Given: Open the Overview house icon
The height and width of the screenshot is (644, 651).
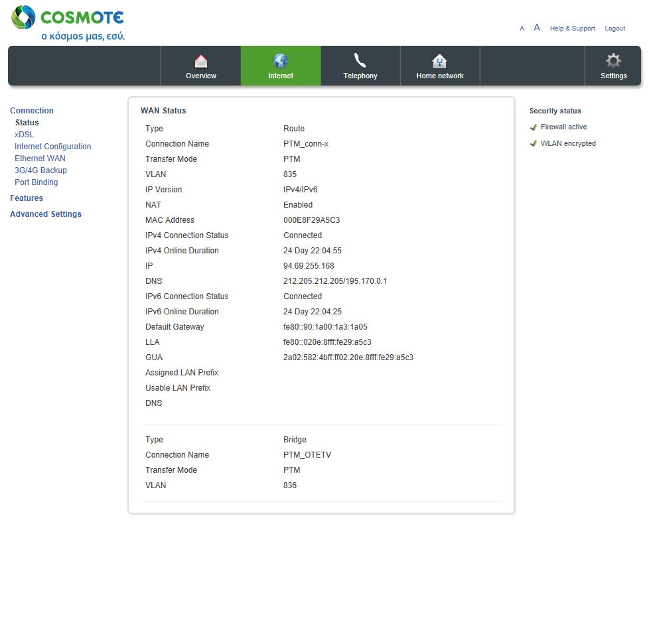Looking at the screenshot, I should point(201,61).
